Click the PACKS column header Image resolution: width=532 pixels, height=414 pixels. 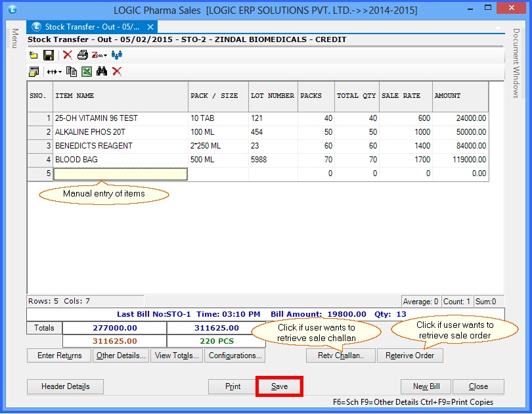[316, 97]
